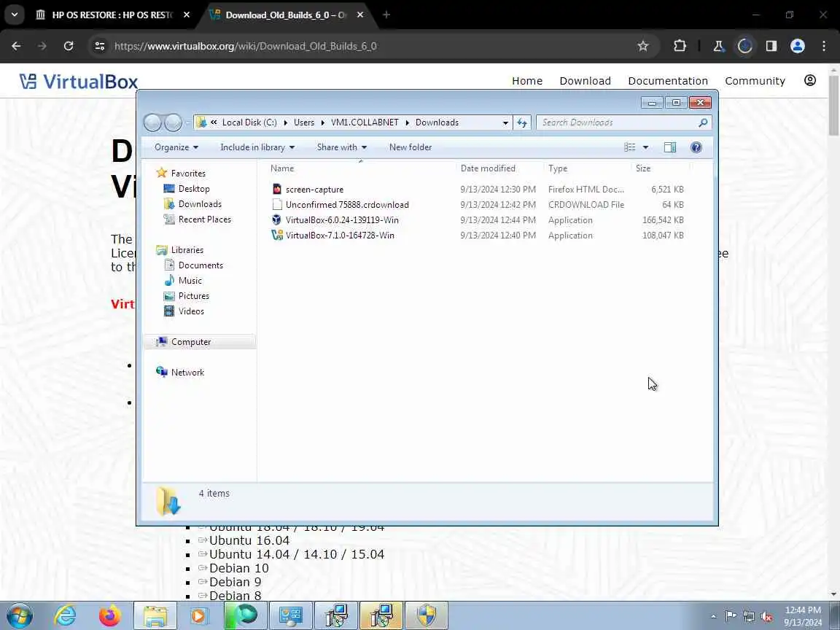Click the VirtualBox site account icon
Image resolution: width=840 pixels, height=630 pixels.
click(x=810, y=80)
